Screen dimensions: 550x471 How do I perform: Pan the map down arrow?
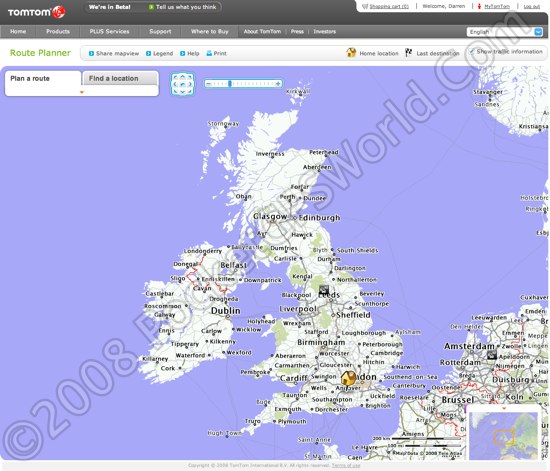[182, 92]
